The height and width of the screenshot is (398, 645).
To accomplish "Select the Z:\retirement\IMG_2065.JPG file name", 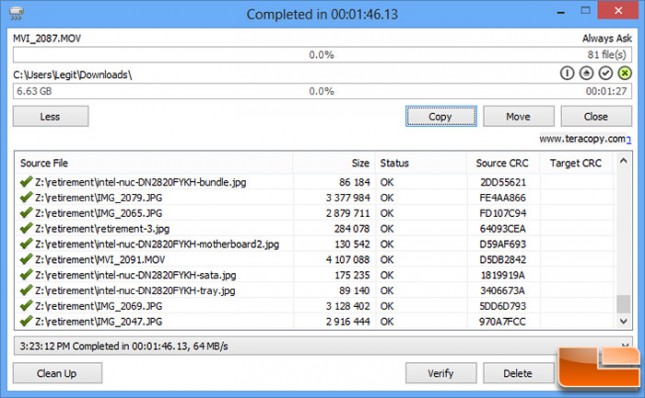I will [x=99, y=213].
